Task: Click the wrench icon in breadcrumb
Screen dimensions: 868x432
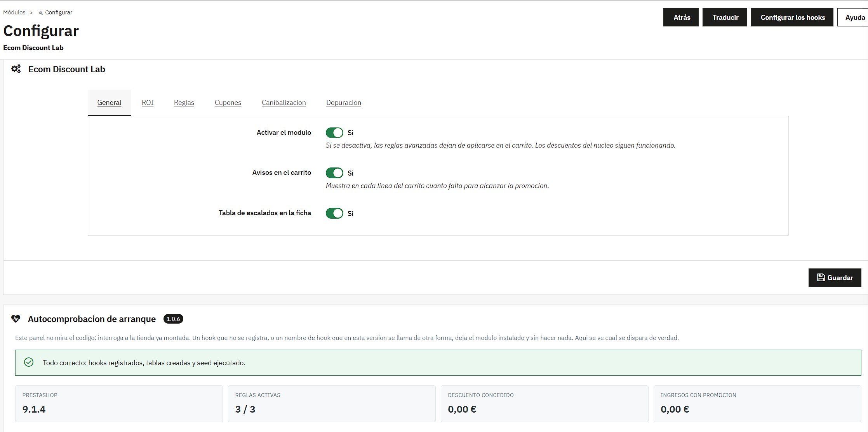Action: [x=40, y=13]
